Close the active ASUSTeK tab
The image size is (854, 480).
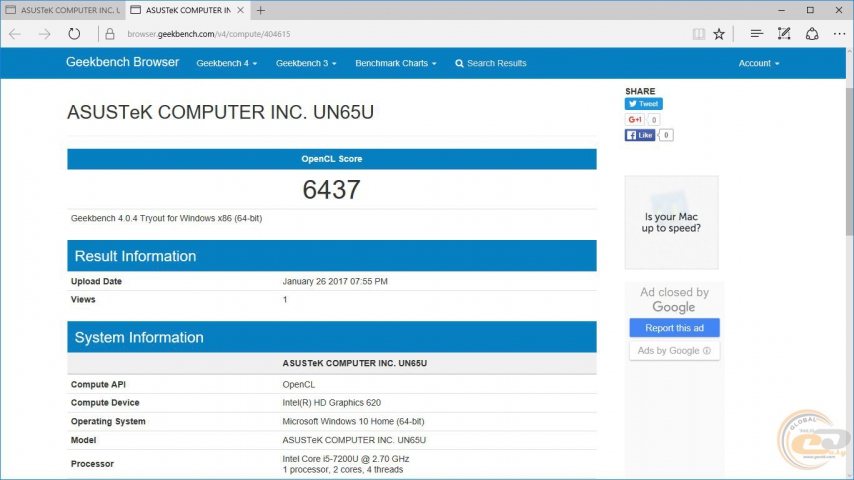point(240,10)
